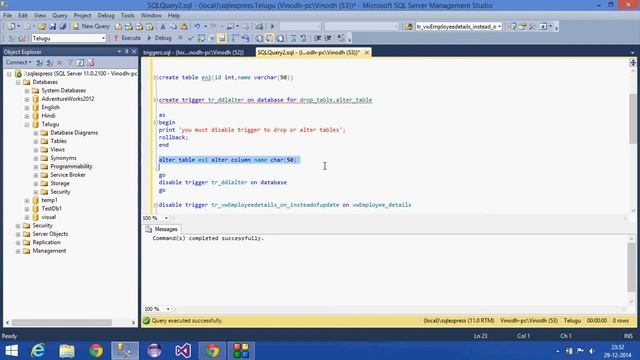The image size is (640, 360).
Task: Open Visual Studio from taskbar
Action: pos(183,351)
